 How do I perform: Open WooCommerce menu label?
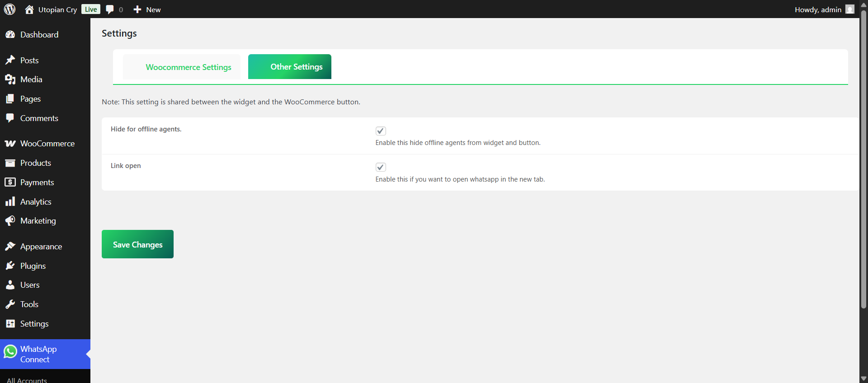[x=47, y=144]
